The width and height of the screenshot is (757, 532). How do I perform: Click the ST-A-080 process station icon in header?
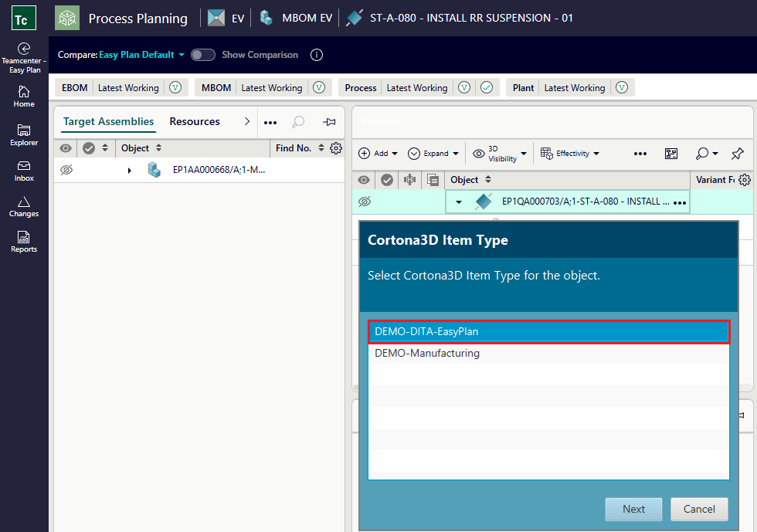tap(355, 19)
